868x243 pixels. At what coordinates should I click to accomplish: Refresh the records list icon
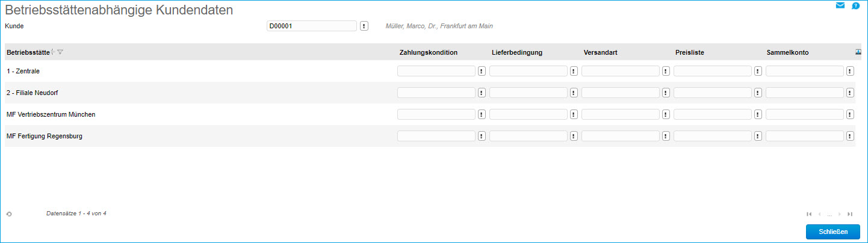9,214
